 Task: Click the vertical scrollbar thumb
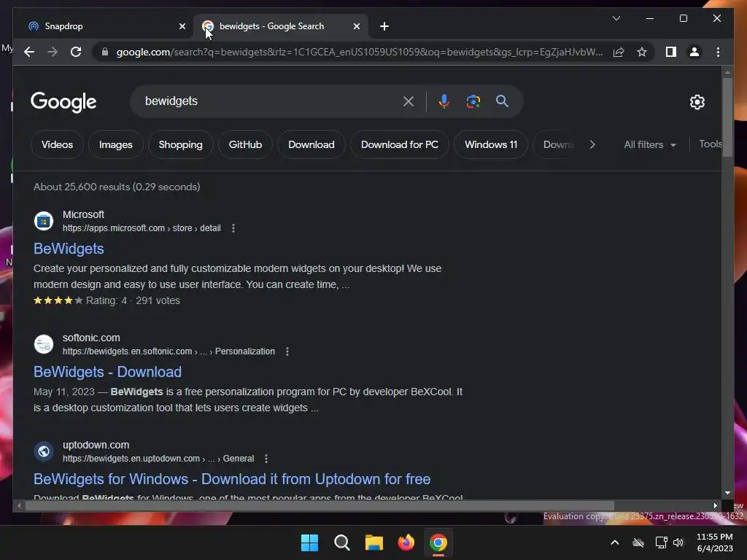[727, 117]
